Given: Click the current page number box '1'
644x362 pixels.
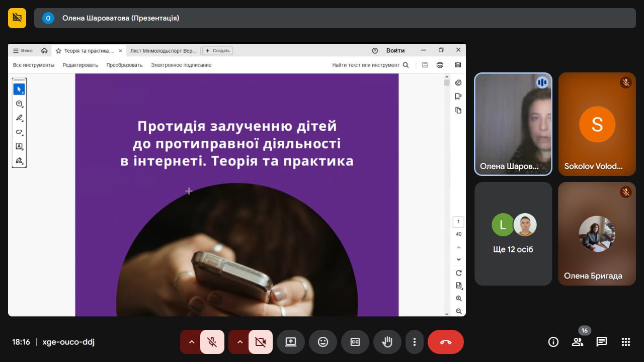Looking at the screenshot, I should click(x=458, y=222).
